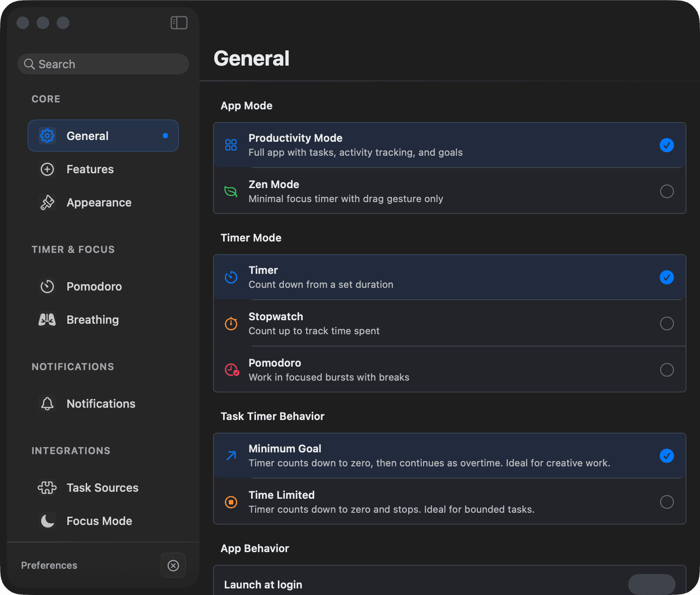Click the blue dot on General row
The image size is (700, 595).
[x=165, y=136]
